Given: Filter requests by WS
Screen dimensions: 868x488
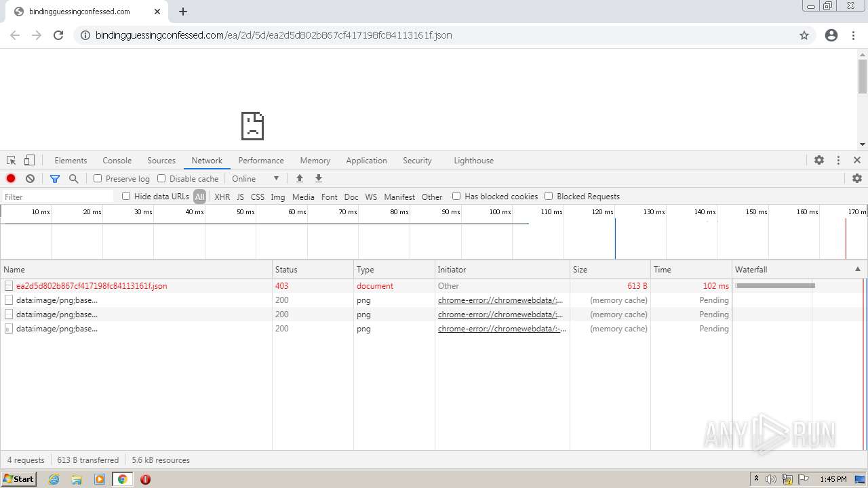Looking at the screenshot, I should coord(371,197).
